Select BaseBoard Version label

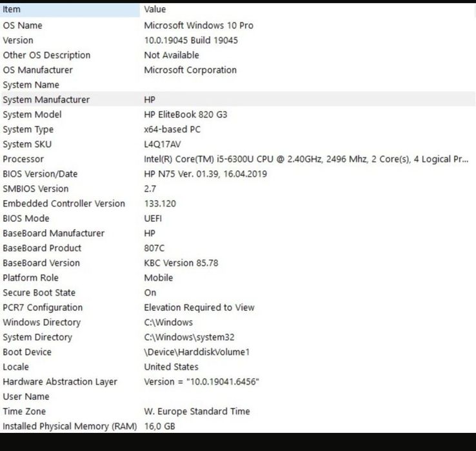pos(41,263)
